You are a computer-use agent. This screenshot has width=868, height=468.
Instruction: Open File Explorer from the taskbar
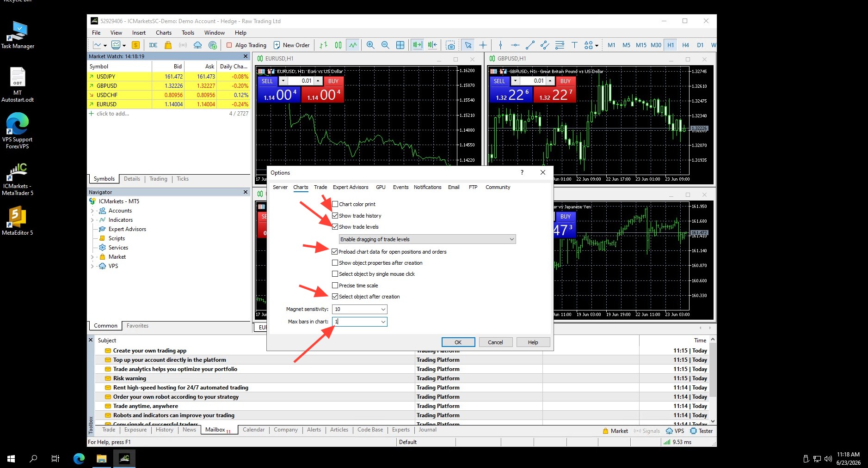(x=101, y=458)
